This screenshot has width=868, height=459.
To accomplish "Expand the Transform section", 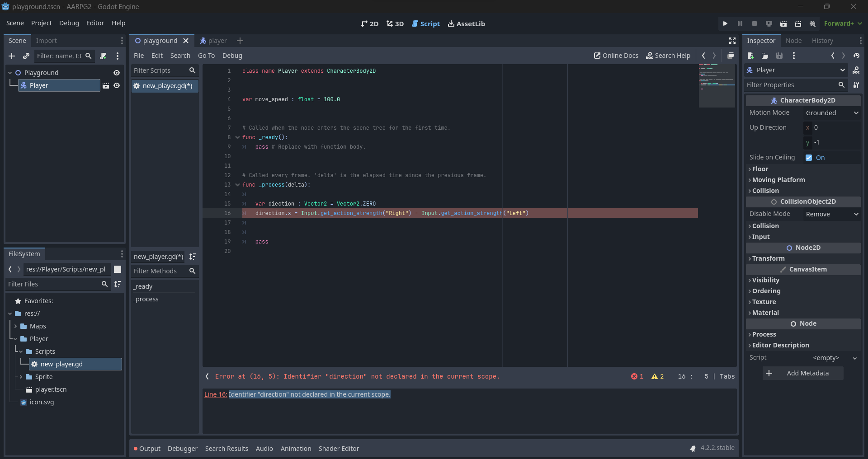I will tap(768, 258).
